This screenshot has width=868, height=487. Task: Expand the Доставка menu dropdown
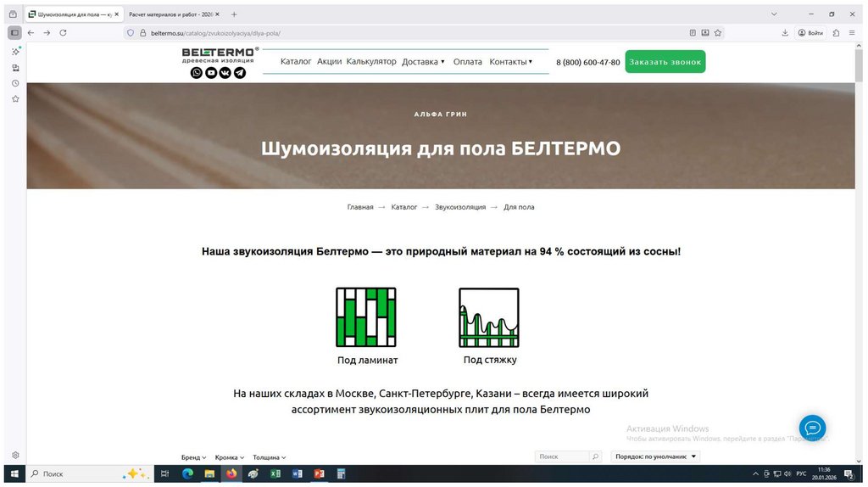(x=424, y=61)
